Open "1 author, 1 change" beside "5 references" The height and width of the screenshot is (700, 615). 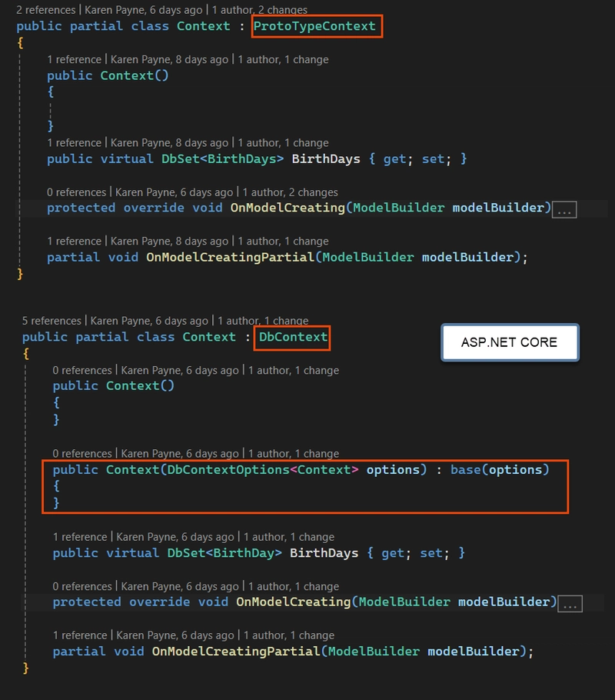coord(264,321)
